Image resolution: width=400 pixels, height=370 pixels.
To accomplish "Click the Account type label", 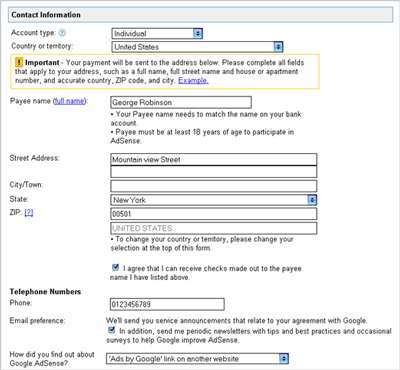I will point(33,33).
